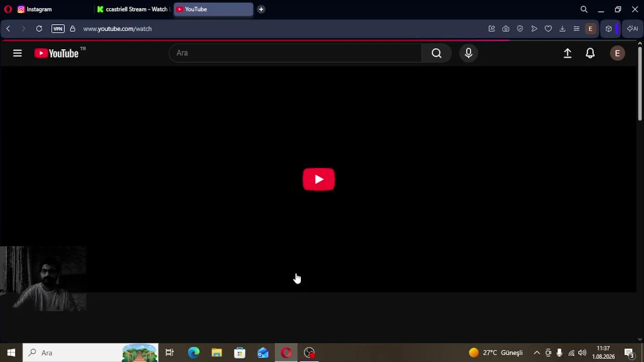644x362 pixels.
Task: Go back to the previous page
Action: click(x=8, y=29)
